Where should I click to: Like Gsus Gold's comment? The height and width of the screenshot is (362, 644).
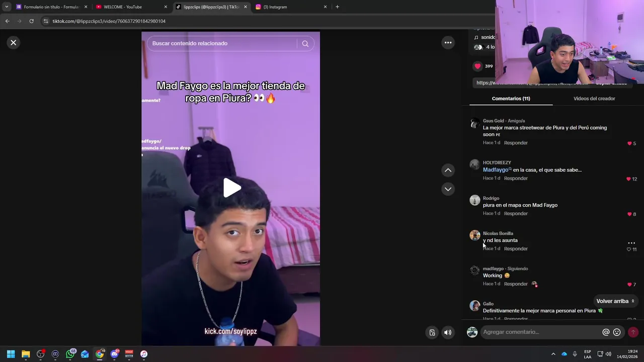point(629,143)
